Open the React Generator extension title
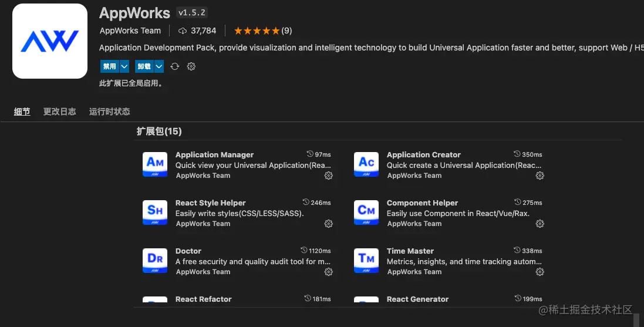 tap(417, 299)
